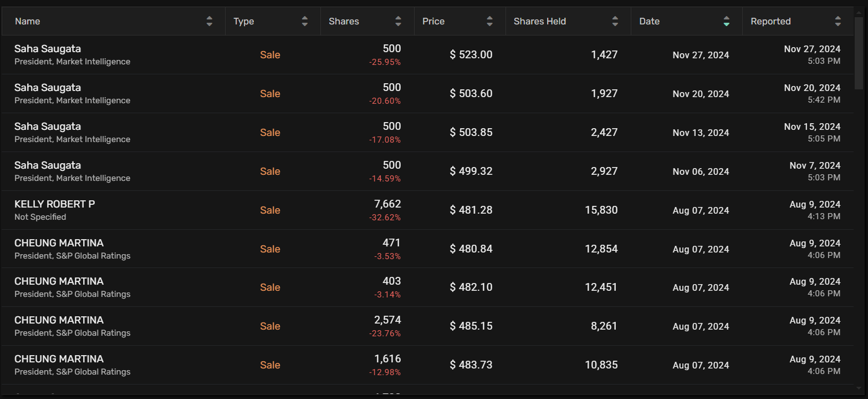
Task: Click reported time Aug 9, 2024 4:13 PM
Action: tap(815, 210)
